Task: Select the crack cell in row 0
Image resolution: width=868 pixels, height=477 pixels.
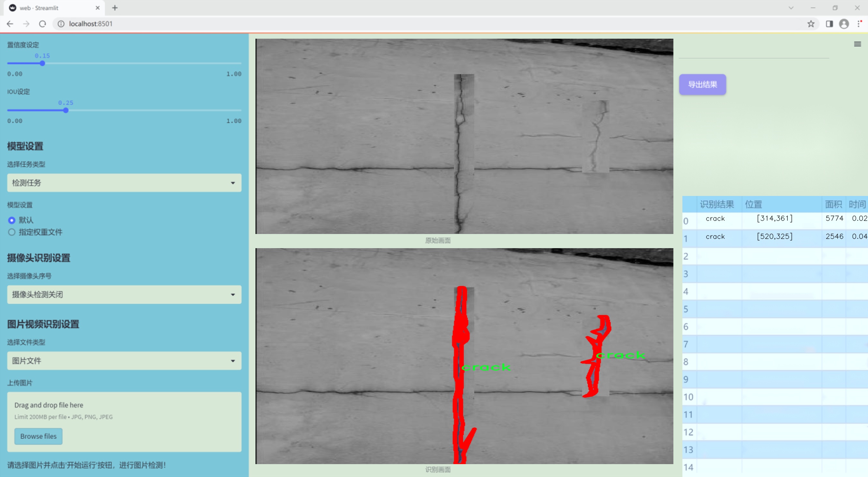Action: click(x=719, y=221)
